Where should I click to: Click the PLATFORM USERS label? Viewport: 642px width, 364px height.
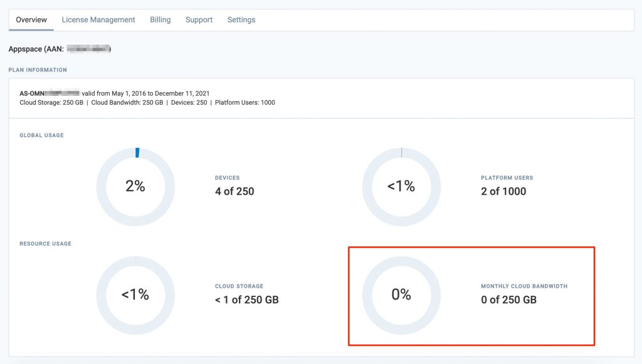point(507,178)
